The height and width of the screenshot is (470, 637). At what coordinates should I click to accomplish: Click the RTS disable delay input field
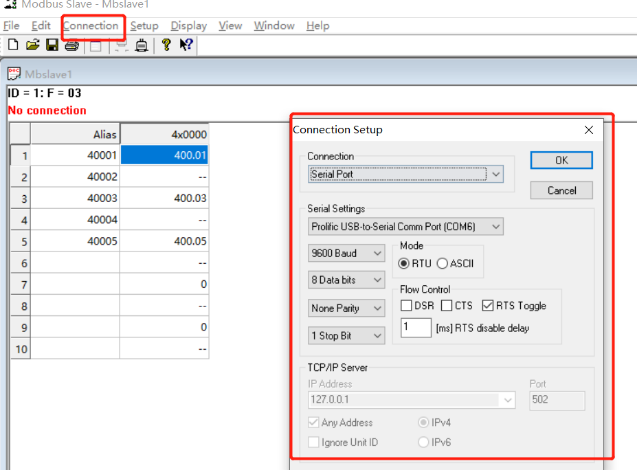pyautogui.click(x=416, y=327)
